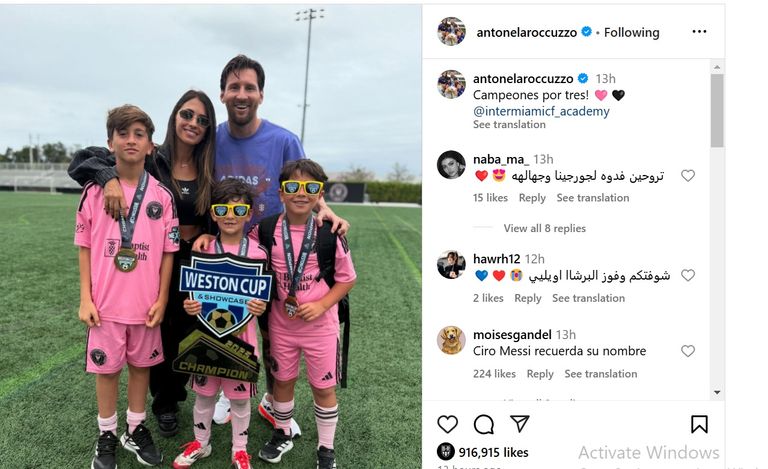Like moisesgandel's comment heart
Screen dimensions: 768x469
[x=688, y=351]
